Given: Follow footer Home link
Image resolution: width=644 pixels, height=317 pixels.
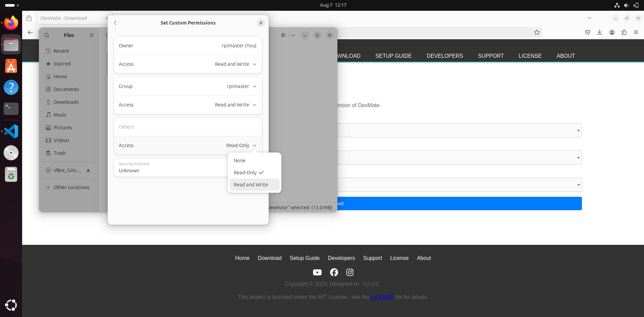Looking at the screenshot, I should (242, 258).
